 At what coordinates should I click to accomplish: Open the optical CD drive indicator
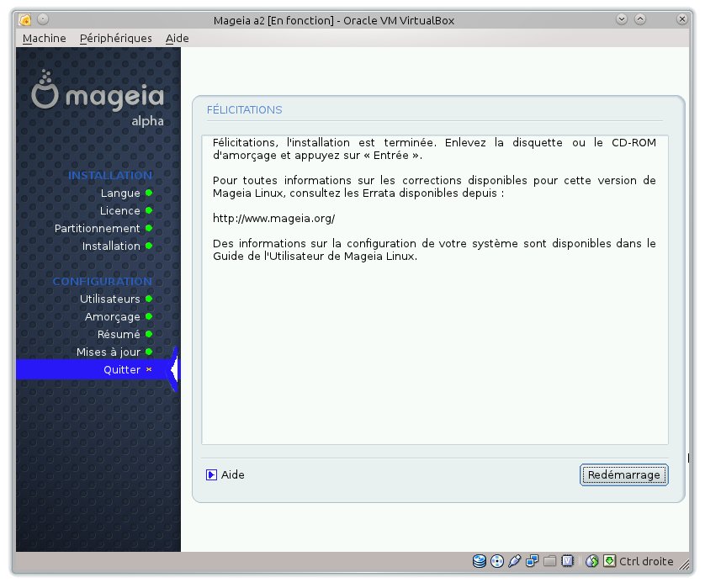coord(497,561)
